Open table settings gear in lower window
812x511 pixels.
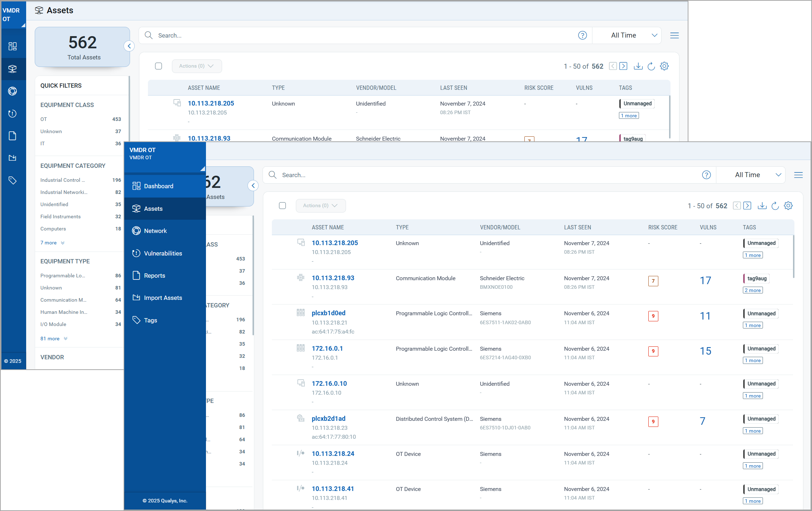788,206
